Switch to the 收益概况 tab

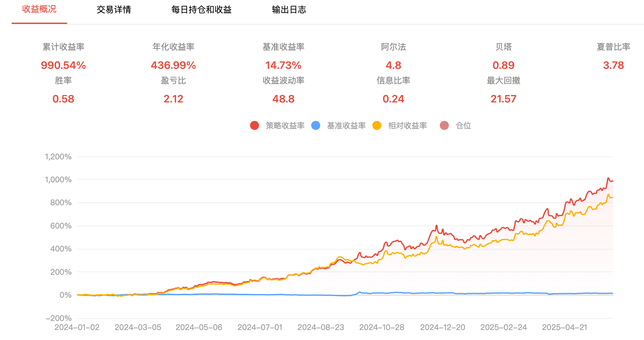(39, 9)
